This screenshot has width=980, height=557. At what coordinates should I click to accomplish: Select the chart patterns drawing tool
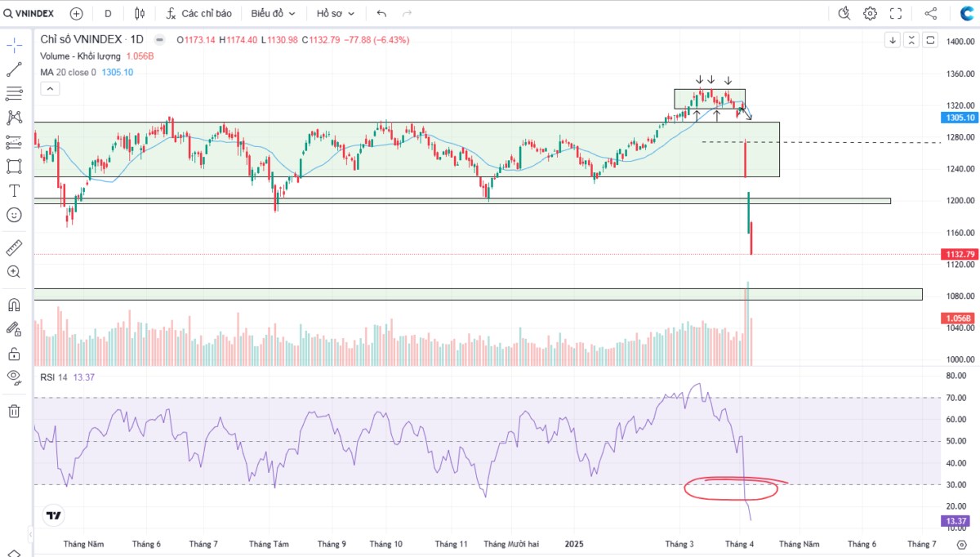tap(14, 118)
